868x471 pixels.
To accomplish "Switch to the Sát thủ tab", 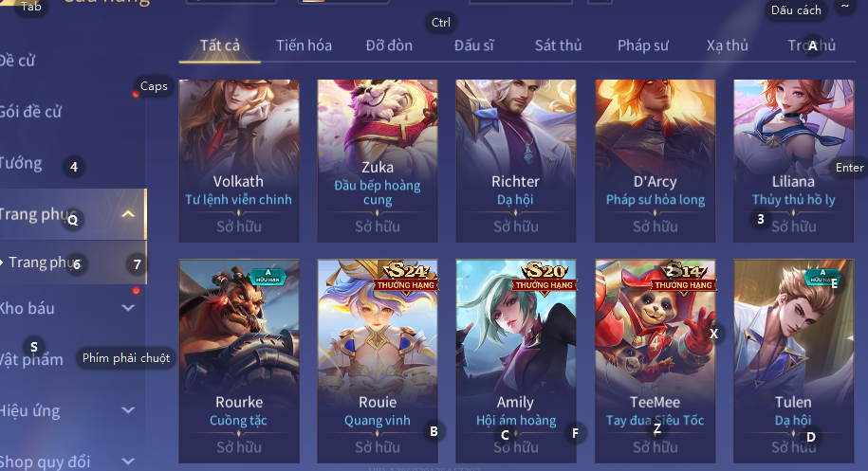I will point(558,45).
